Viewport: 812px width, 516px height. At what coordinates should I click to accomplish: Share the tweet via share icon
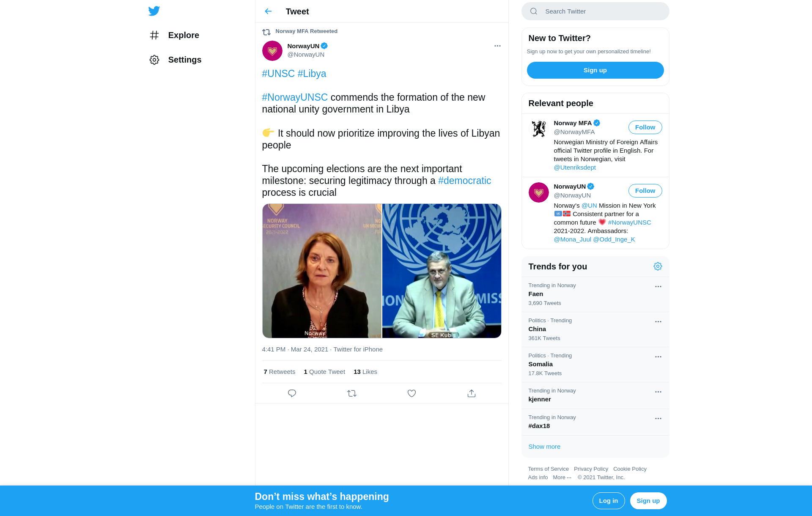472,393
